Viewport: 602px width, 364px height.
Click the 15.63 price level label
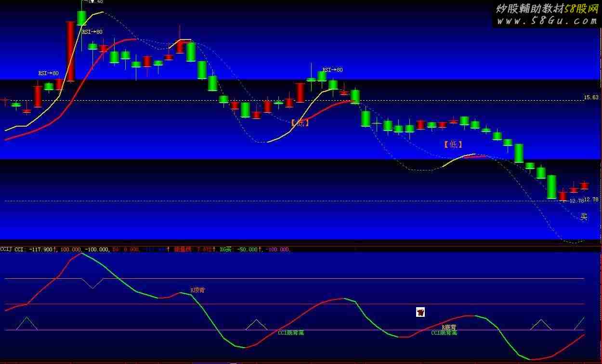(591, 97)
